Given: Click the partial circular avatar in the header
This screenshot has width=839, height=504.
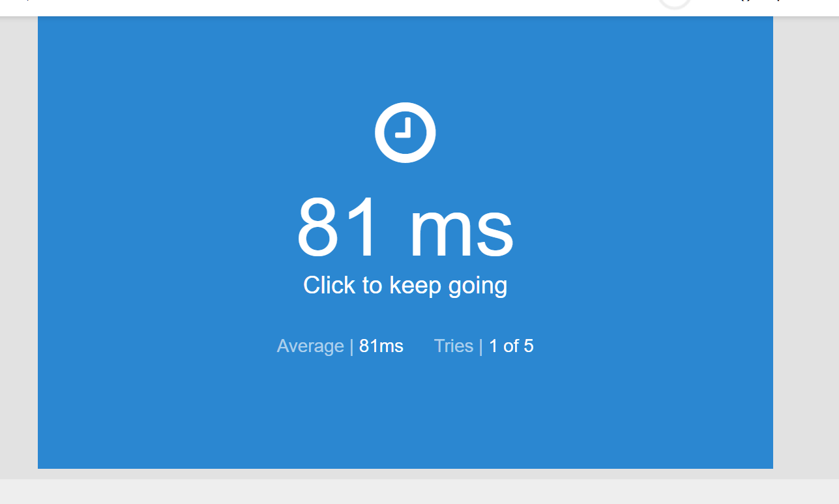Looking at the screenshot, I should click(x=675, y=4).
